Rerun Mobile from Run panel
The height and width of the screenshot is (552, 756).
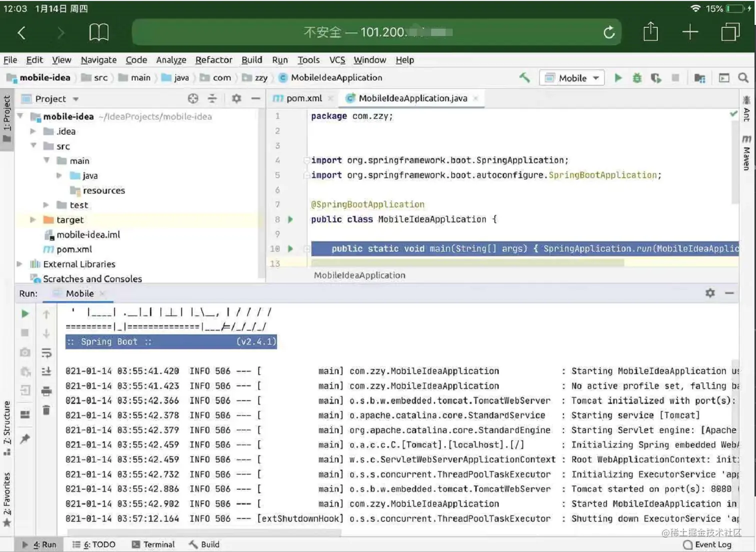25,313
